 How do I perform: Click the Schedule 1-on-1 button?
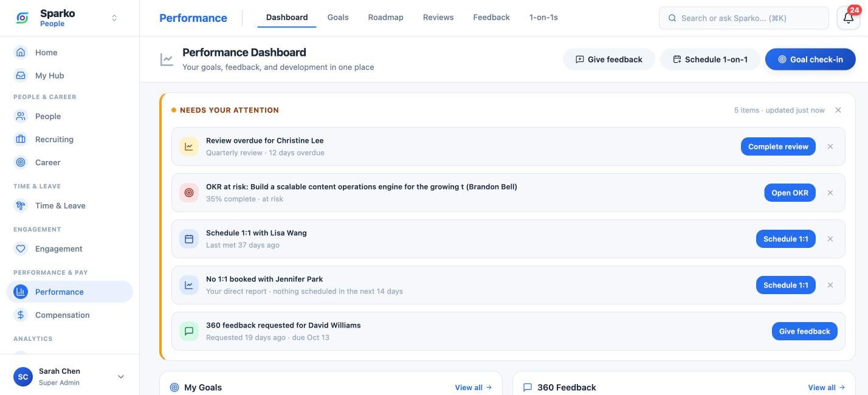click(710, 59)
